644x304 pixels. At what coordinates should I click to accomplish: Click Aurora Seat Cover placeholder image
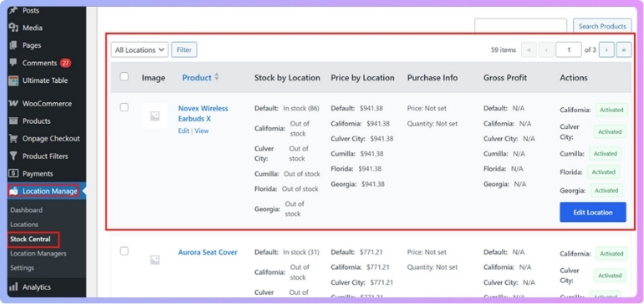(x=155, y=260)
